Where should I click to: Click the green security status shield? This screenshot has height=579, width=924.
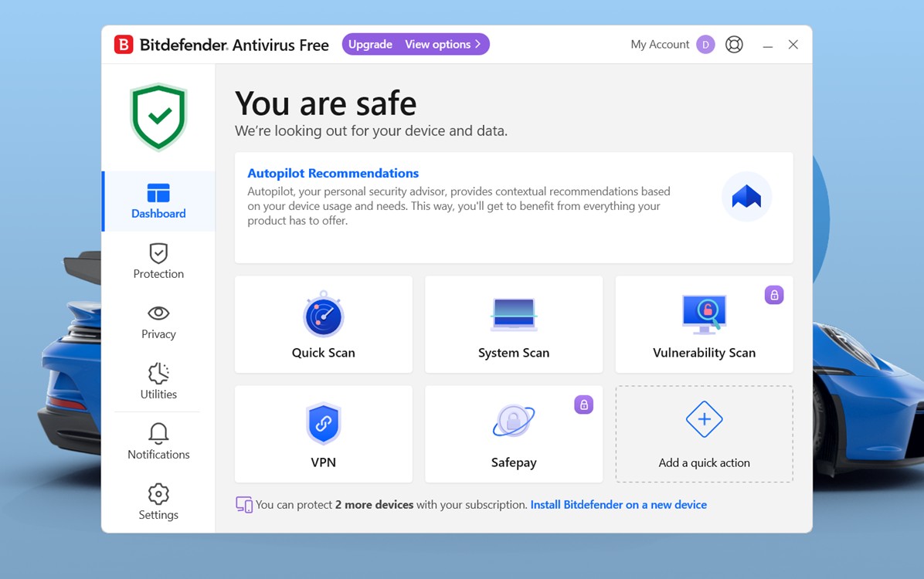click(x=158, y=116)
